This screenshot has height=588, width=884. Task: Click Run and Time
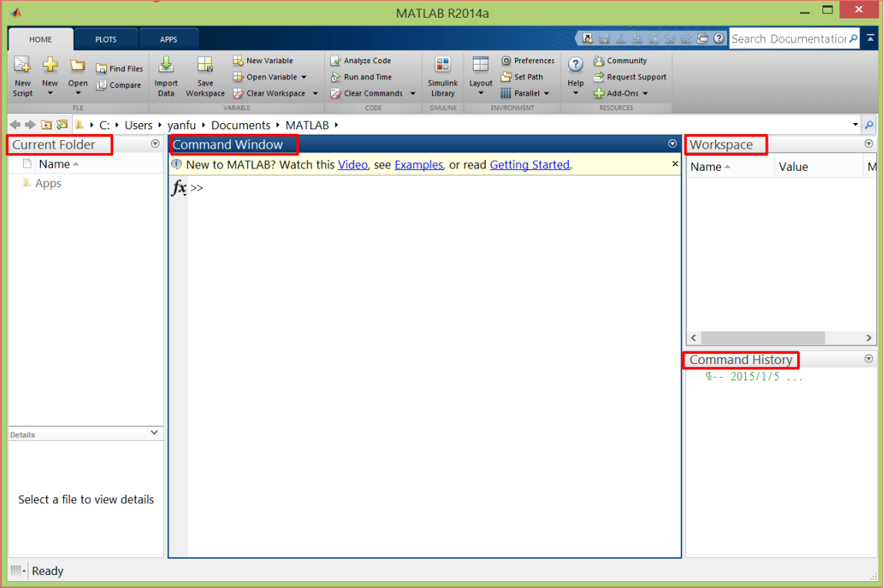(361, 77)
